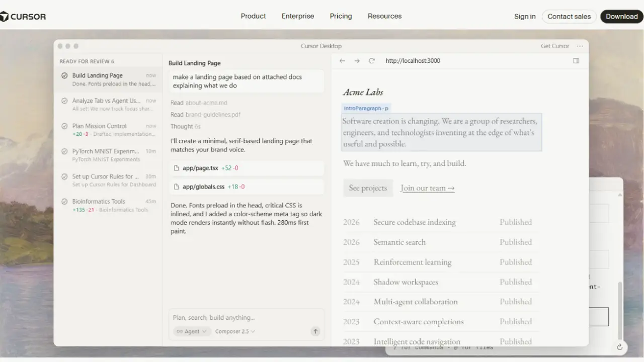This screenshot has height=362, width=644.
Task: Select the Bioinformatics Tools task
Action: [x=108, y=205]
